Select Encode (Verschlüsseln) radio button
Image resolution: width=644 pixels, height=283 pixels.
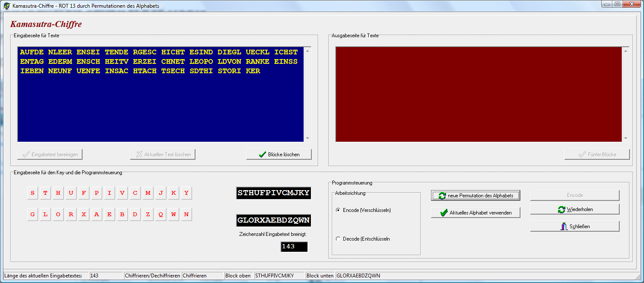pos(338,210)
